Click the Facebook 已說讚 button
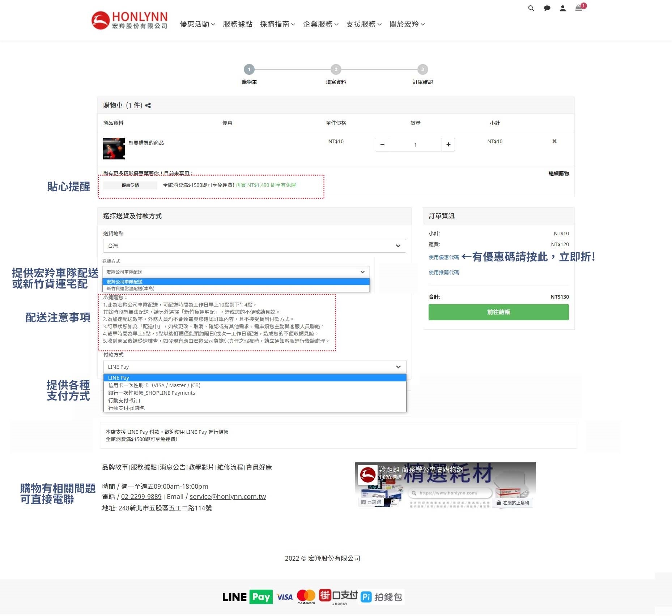Viewport: 672px width, 616px height. click(x=371, y=502)
